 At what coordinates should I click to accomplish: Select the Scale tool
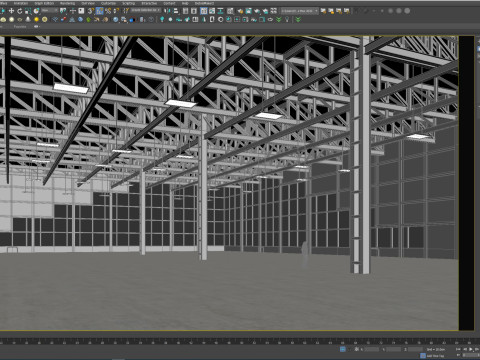pyautogui.click(x=28, y=11)
